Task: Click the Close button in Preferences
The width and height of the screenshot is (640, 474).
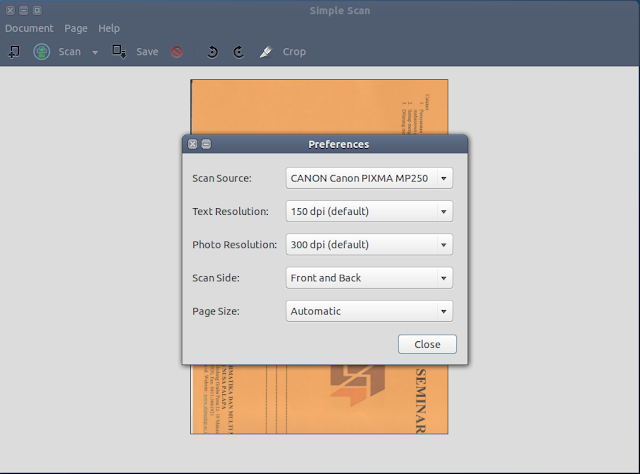Action: (427, 344)
